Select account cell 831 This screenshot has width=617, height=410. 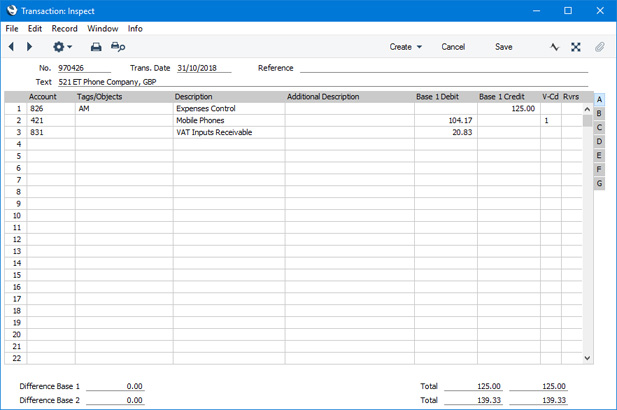point(51,132)
